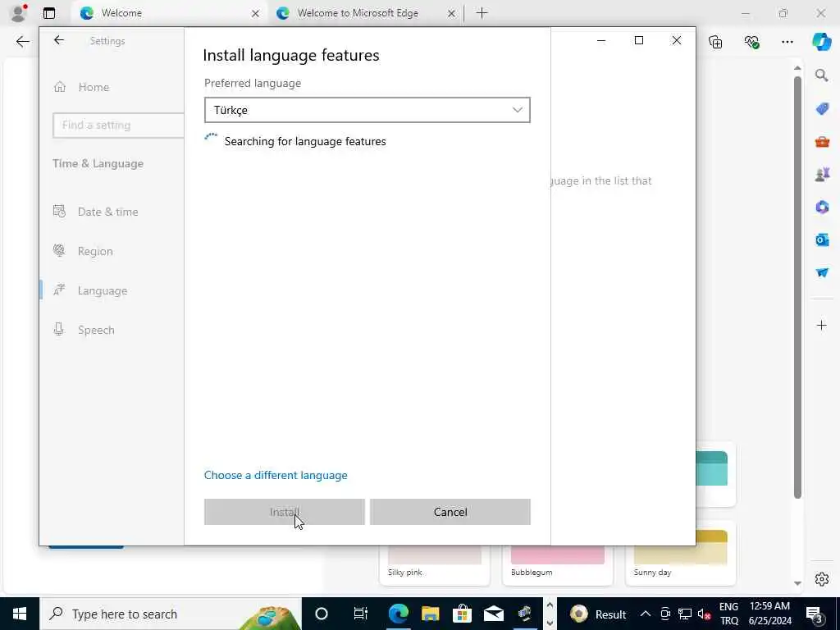840x630 pixels.
Task: Open Edge sidebar Shopping tag icon
Action: (822, 109)
